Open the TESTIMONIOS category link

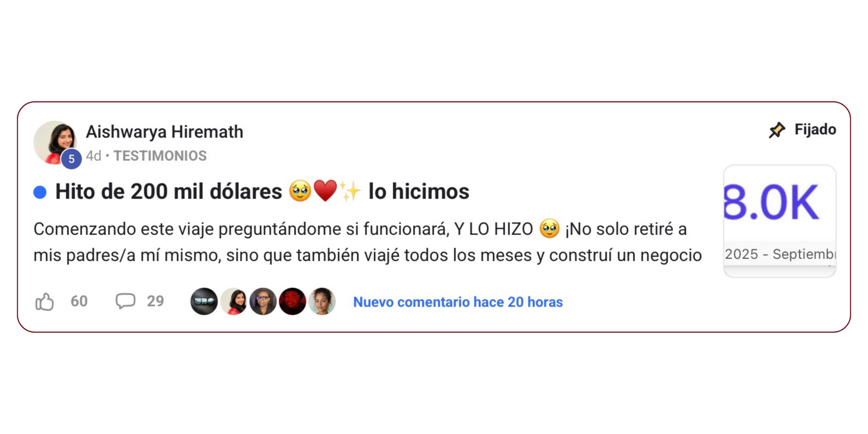tap(160, 156)
